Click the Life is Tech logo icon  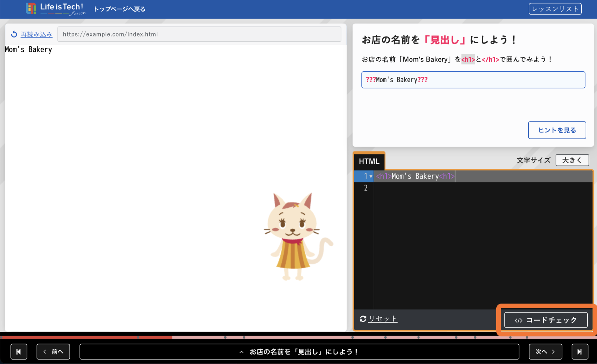pyautogui.click(x=31, y=9)
